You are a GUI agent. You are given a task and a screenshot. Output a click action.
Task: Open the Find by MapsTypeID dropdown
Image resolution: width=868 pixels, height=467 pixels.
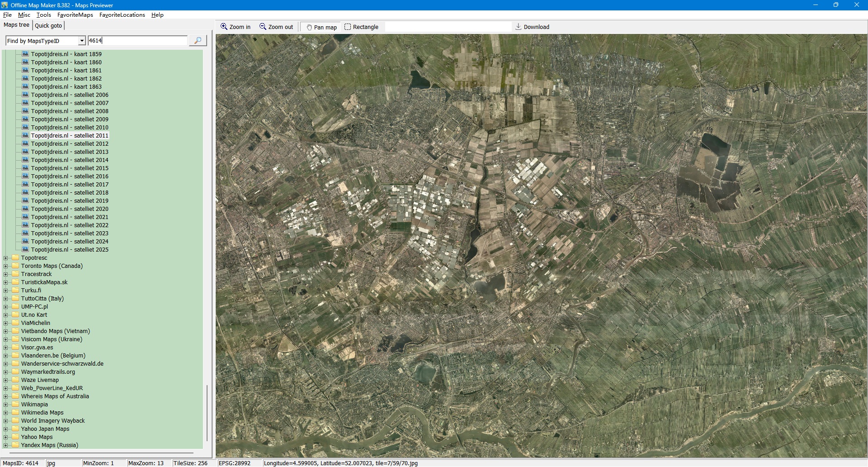(x=82, y=41)
